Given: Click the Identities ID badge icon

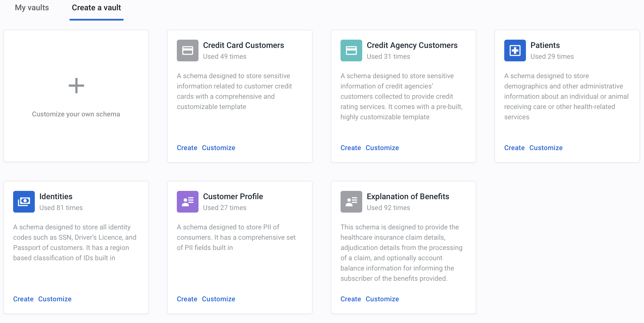Looking at the screenshot, I should 24,202.
